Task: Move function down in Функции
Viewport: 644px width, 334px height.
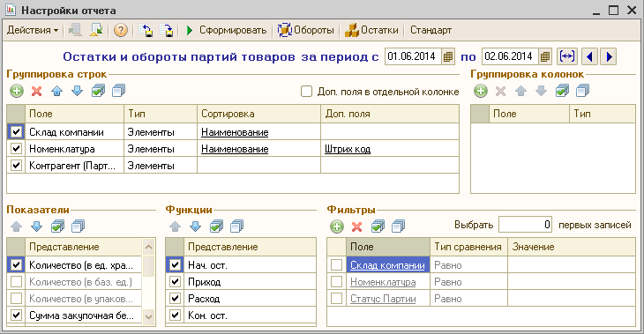Action: tap(196, 226)
